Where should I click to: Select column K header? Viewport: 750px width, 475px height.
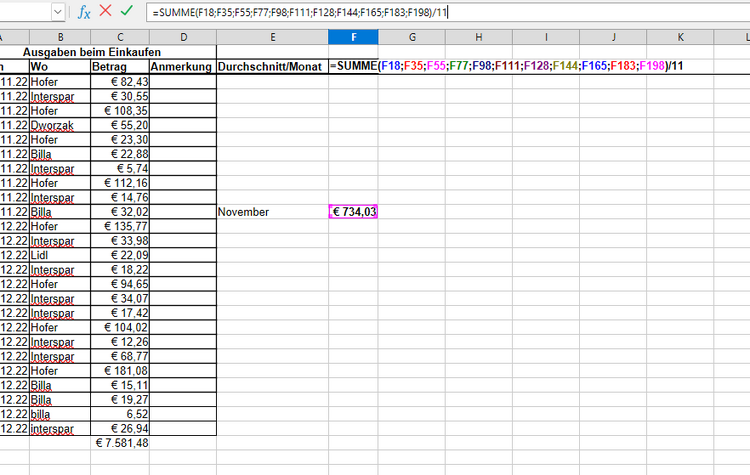[x=680, y=37]
